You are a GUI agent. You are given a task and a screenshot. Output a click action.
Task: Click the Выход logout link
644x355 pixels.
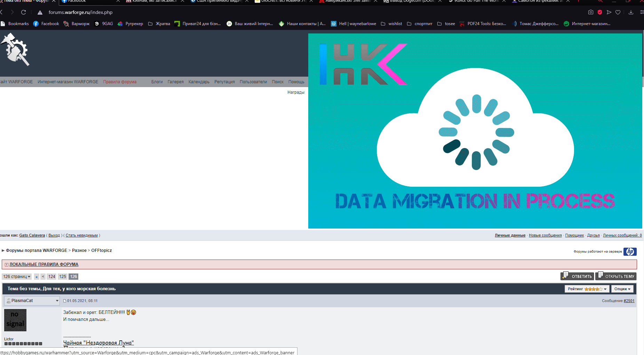point(54,235)
